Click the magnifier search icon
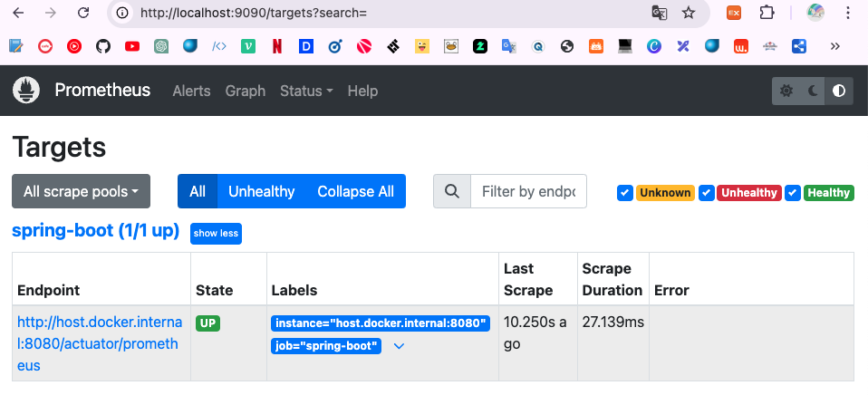Image resolution: width=868 pixels, height=395 pixels. [452, 191]
